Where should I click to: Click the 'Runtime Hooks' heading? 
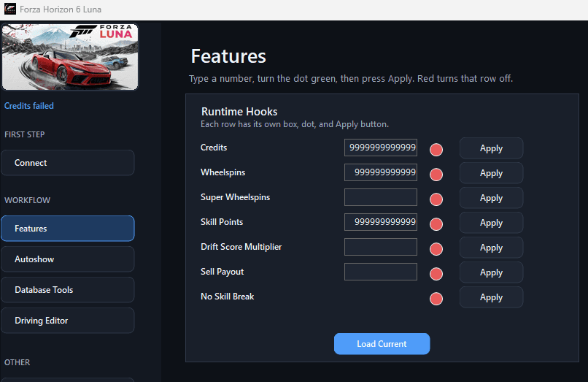pyautogui.click(x=239, y=112)
